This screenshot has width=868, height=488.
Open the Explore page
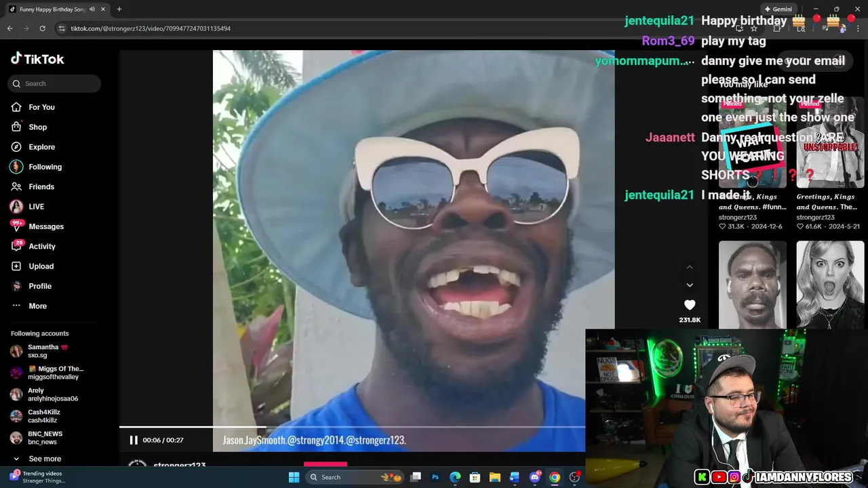click(x=41, y=147)
